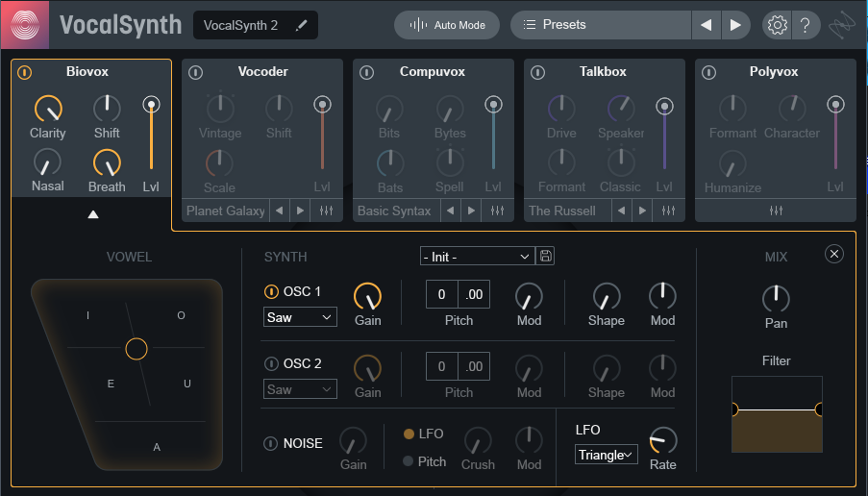Go to next Vocoder preset

coord(300,211)
